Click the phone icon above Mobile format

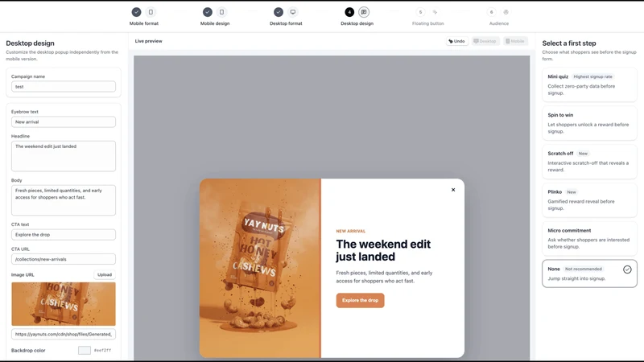(x=151, y=12)
